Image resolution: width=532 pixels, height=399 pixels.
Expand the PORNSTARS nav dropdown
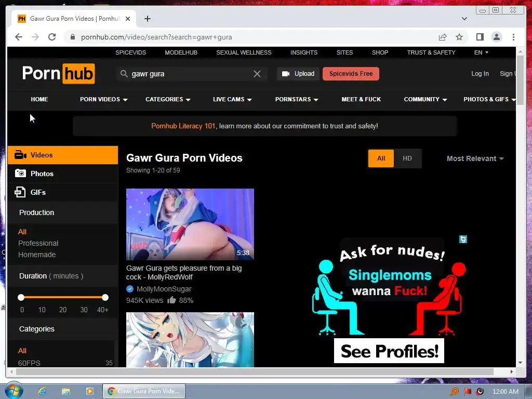click(297, 99)
